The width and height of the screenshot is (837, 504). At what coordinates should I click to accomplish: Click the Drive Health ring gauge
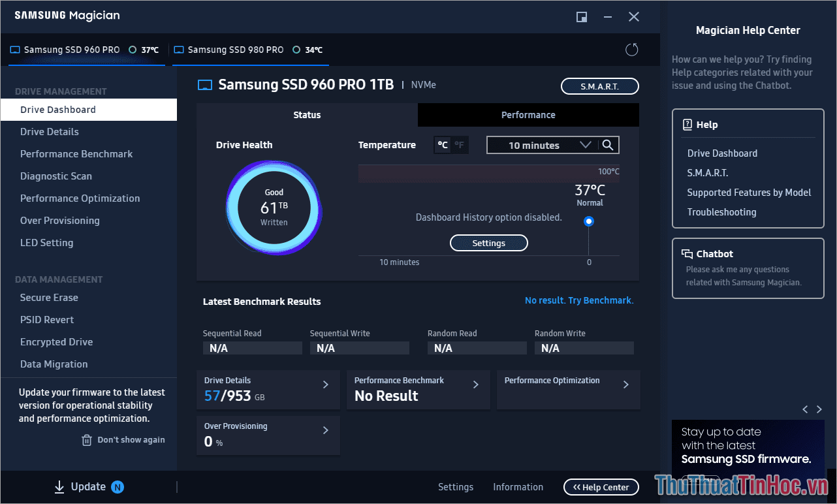click(x=274, y=208)
